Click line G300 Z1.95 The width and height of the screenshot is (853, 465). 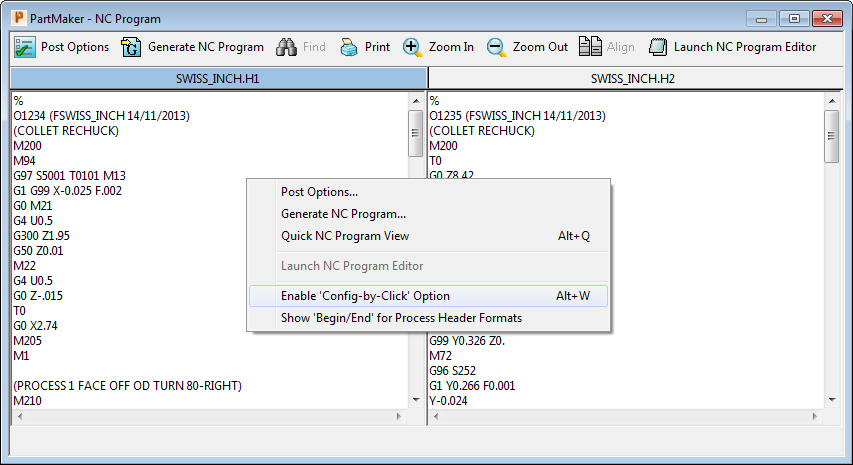pyautogui.click(x=41, y=235)
